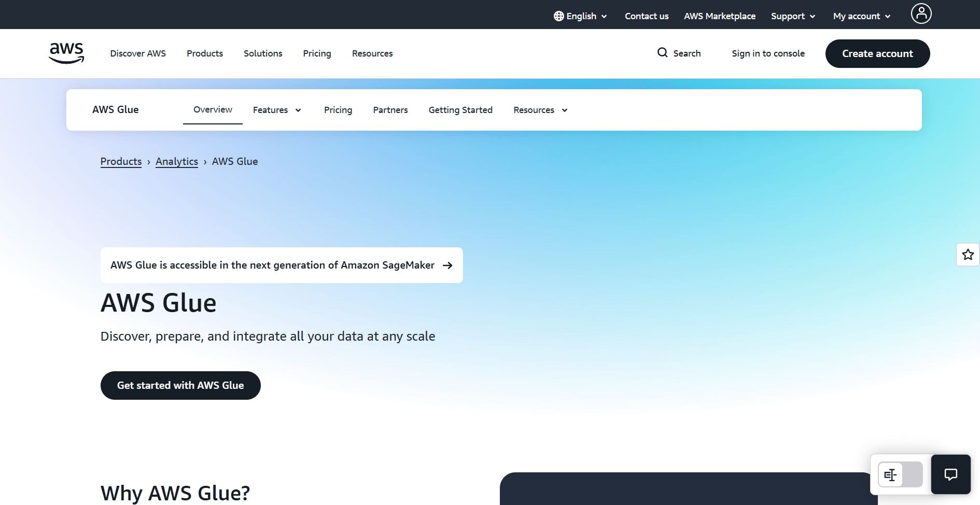980x505 pixels.
Task: Click the AWS logo
Action: coord(66,53)
